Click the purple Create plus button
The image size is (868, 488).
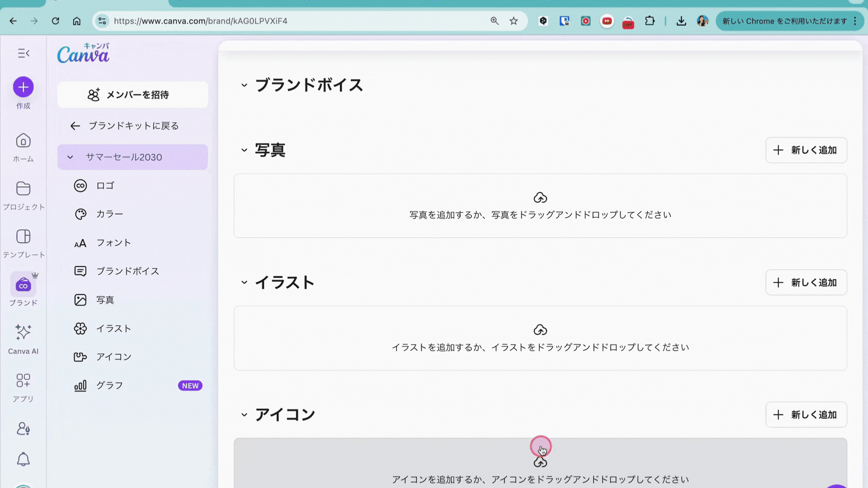[x=23, y=87]
